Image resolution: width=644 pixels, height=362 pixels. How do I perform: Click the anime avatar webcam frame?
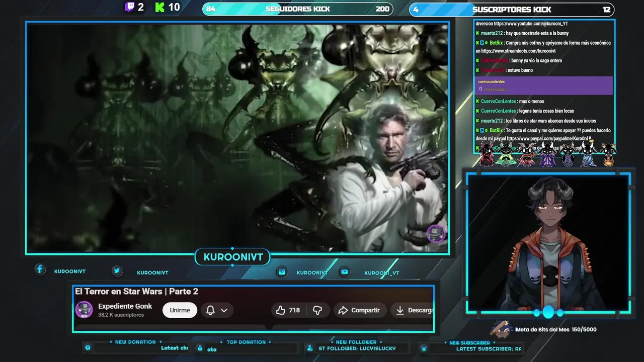[x=548, y=243]
